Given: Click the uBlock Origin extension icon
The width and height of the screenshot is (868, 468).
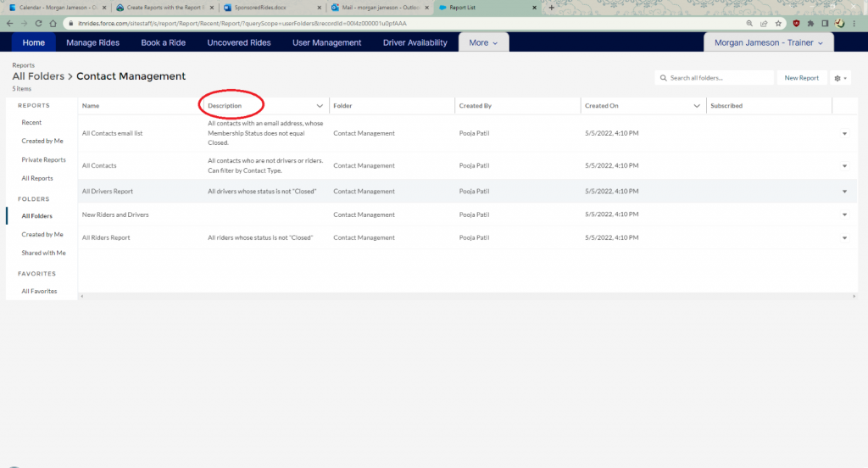Looking at the screenshot, I should coord(796,24).
